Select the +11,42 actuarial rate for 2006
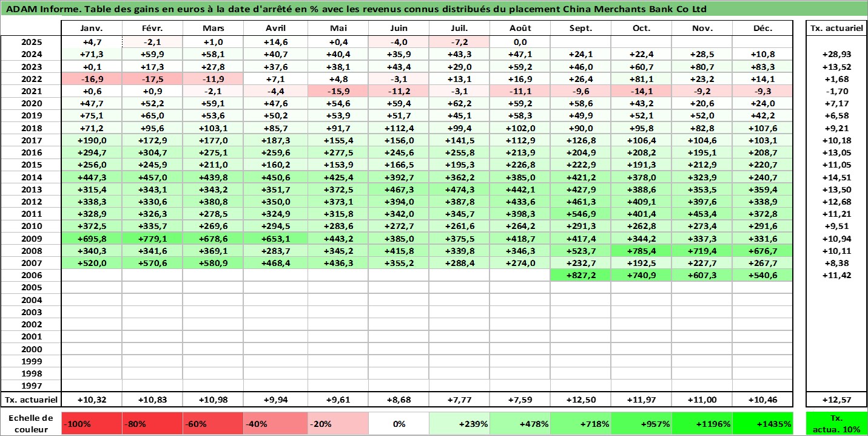 point(836,275)
